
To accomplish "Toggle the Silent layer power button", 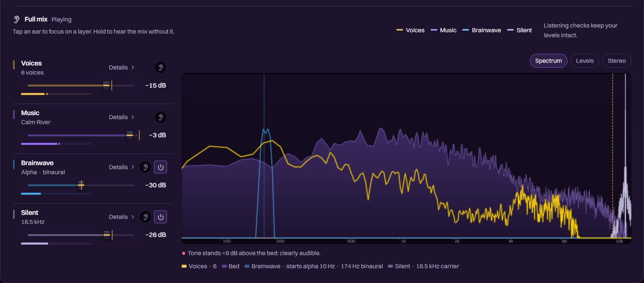I will (x=160, y=217).
